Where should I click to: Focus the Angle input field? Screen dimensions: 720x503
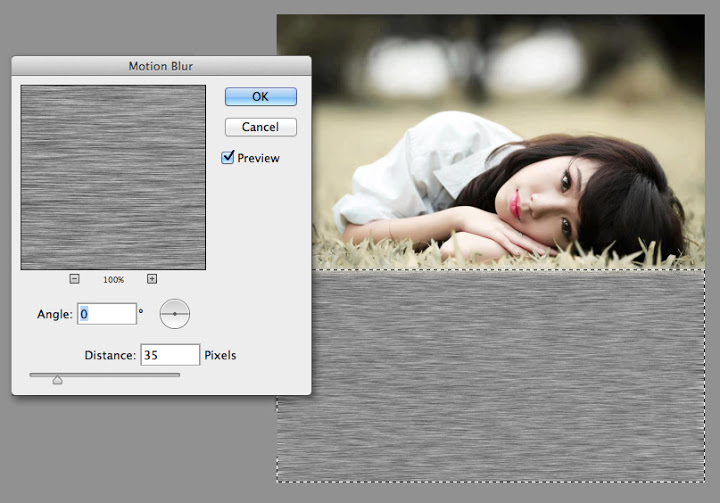coord(107,314)
